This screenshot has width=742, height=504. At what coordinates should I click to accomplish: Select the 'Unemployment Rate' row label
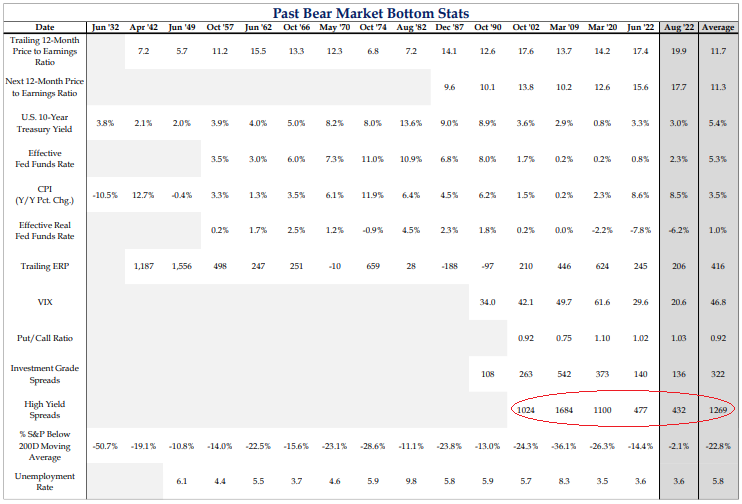[45, 481]
